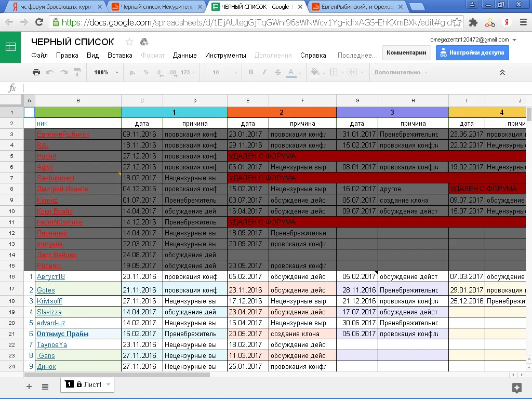Toggle strikethrough formatting

(x=277, y=72)
